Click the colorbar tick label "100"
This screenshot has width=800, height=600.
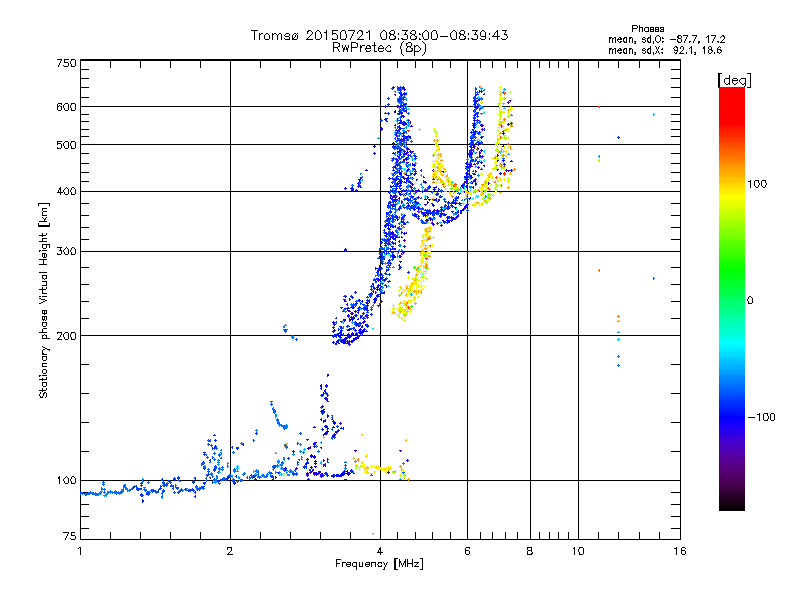(757, 184)
